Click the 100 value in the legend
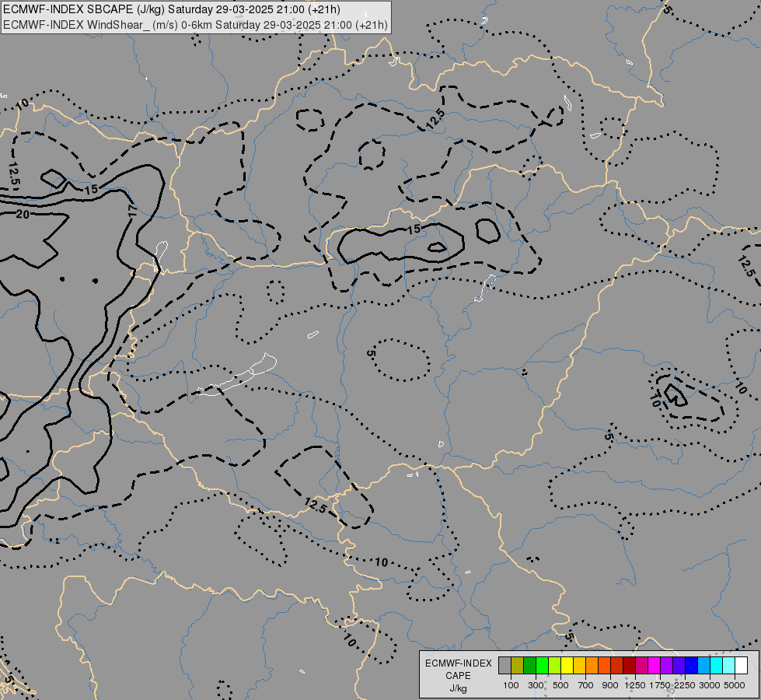This screenshot has height=700, width=761. point(511,685)
